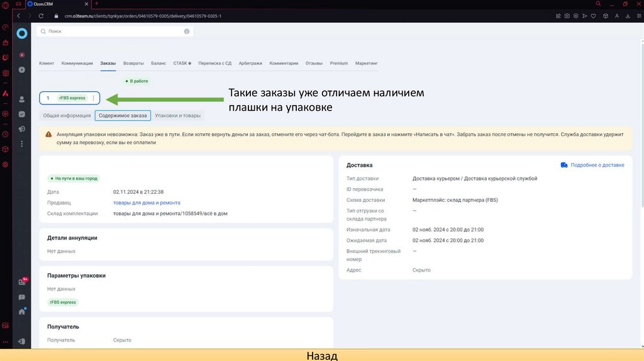644x361 pixels.
Task: Click the Маркетплэйс: склад партнера (FBS) value
Action: (x=455, y=200)
